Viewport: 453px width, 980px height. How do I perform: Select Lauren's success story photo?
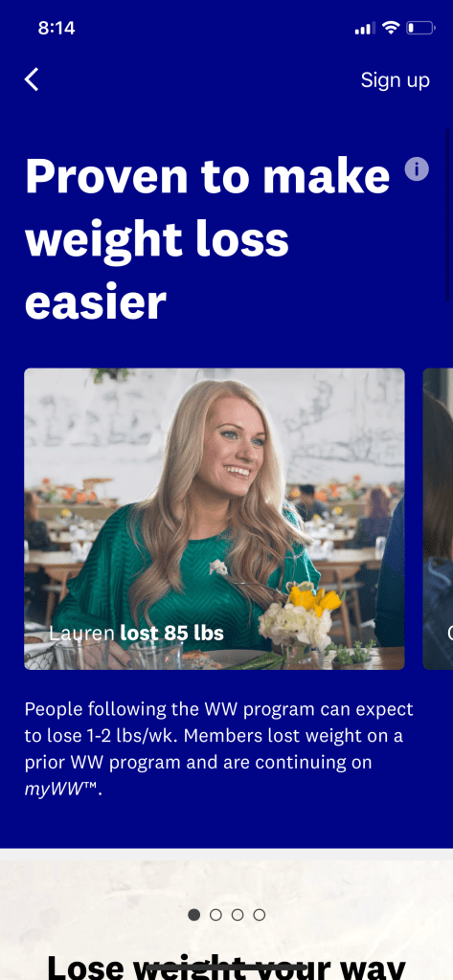point(215,519)
